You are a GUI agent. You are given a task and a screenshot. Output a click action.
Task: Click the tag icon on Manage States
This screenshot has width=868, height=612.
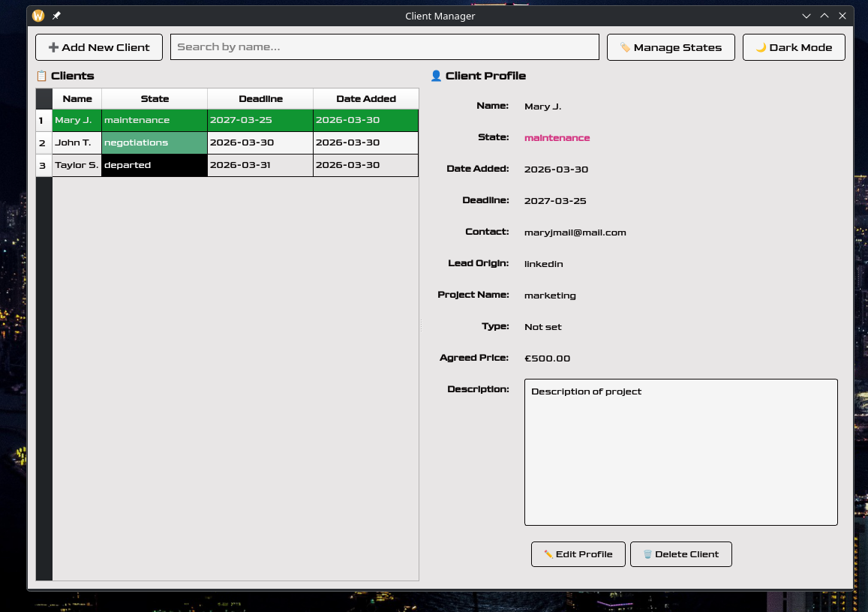pyautogui.click(x=625, y=47)
